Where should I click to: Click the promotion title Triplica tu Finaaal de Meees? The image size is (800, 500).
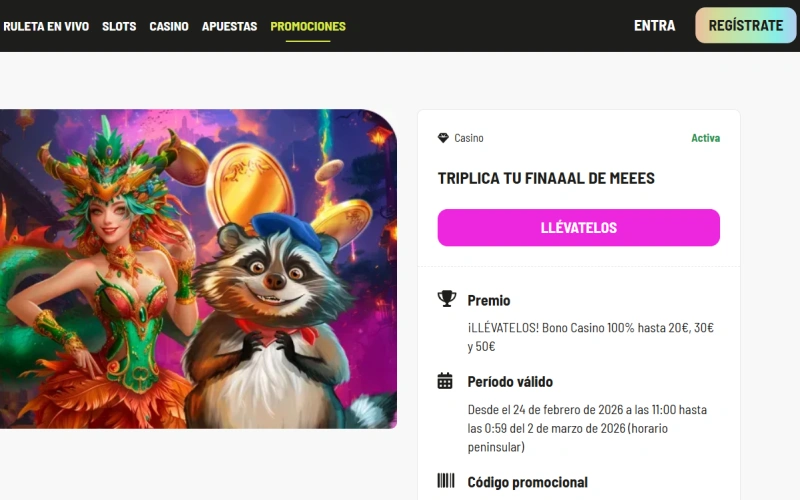point(546,178)
